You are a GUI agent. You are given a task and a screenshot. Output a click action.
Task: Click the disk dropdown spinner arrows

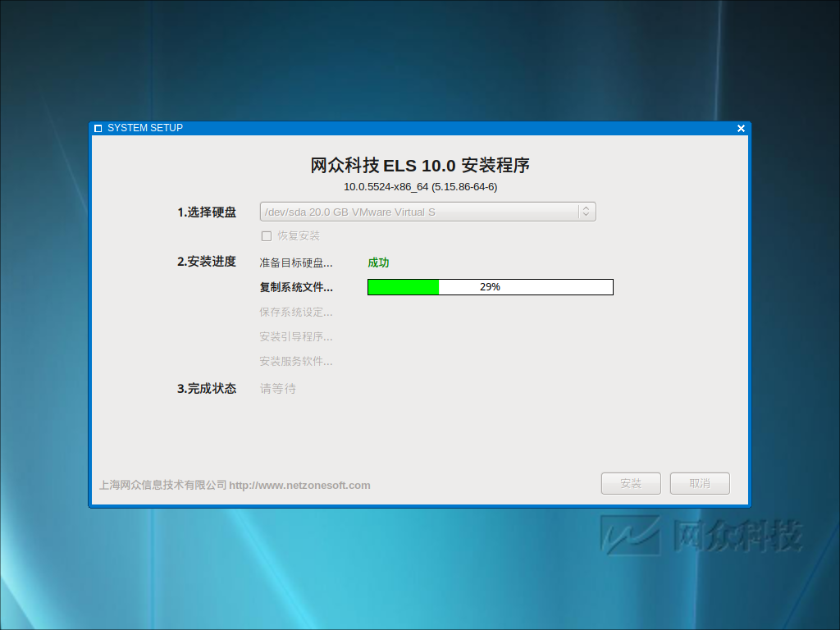[x=586, y=212]
